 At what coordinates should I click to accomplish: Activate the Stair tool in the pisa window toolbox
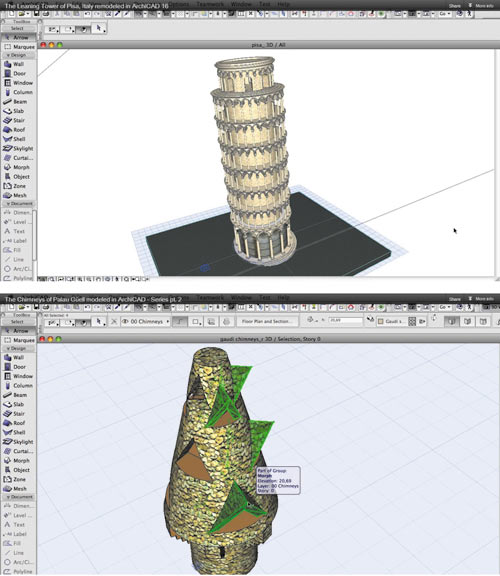(18, 120)
